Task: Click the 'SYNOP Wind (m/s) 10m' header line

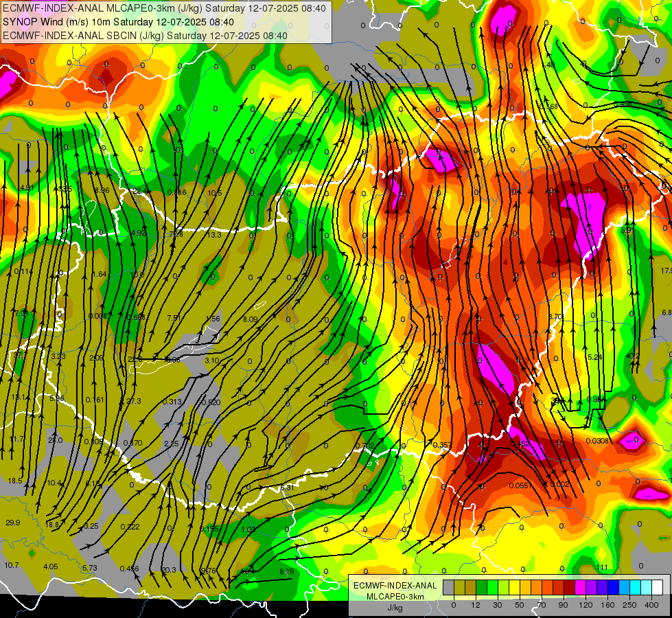Action: point(118,22)
